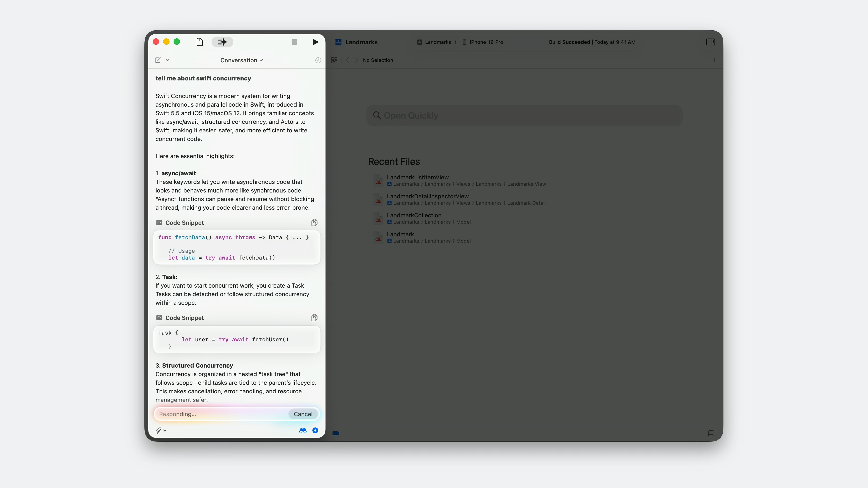Open LandmarkCollection recent file
The width and height of the screenshot is (868, 488).
pyautogui.click(x=414, y=215)
